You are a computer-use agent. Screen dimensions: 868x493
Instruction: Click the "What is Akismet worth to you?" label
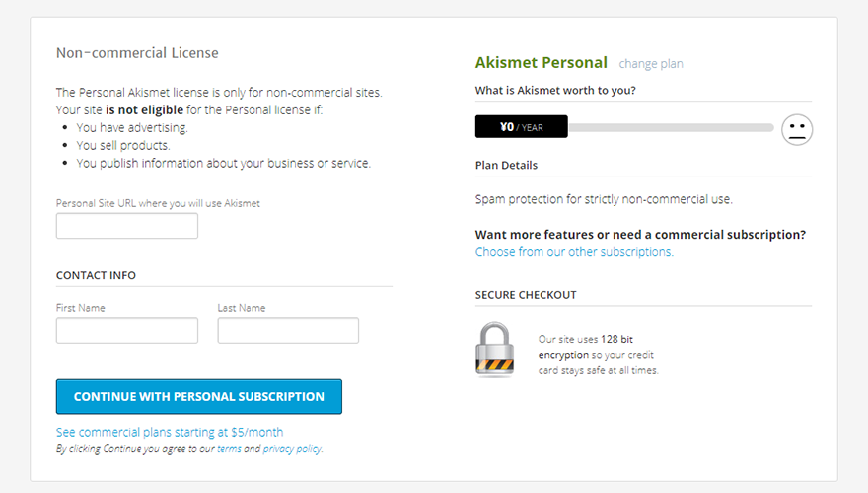coord(555,91)
